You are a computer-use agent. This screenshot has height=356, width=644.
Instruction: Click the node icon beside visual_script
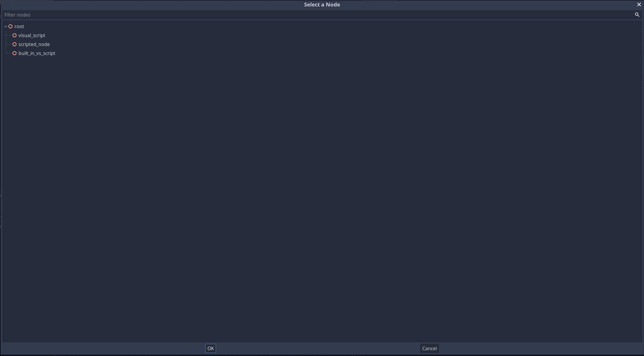tap(15, 35)
